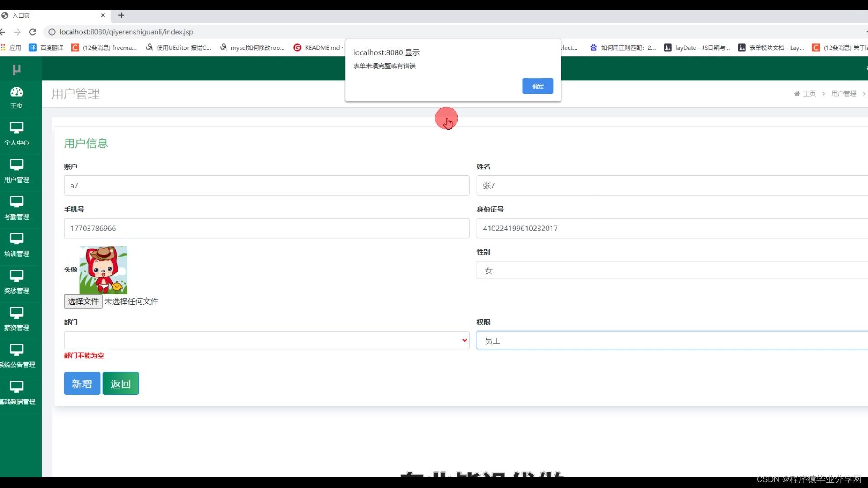Open 个人中心 sidebar icon
868x488 pixels.
17,128
